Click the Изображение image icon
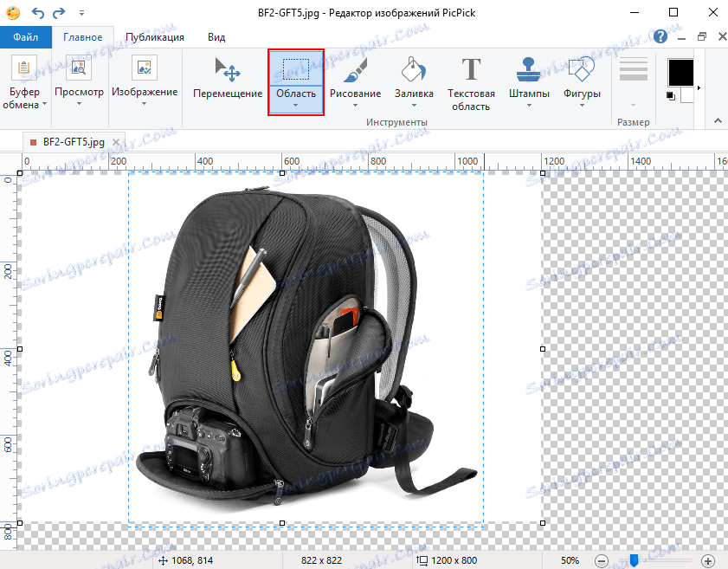 (x=145, y=68)
